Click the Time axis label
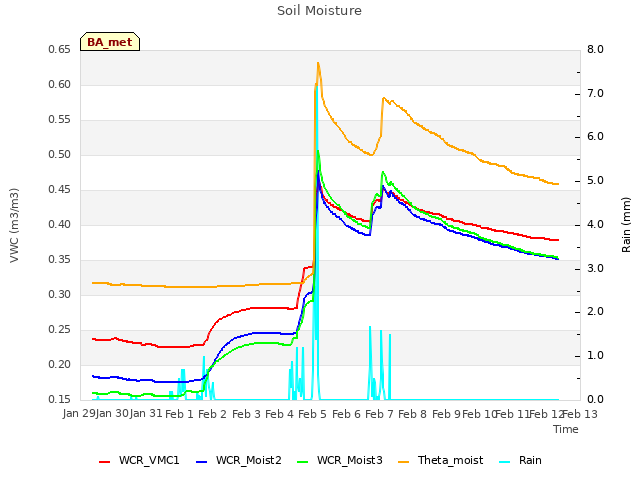The image size is (640, 480). pyautogui.click(x=566, y=429)
